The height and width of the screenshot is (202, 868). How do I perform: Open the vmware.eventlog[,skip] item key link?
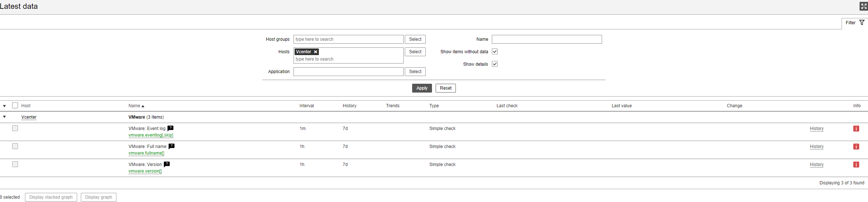coord(151,135)
